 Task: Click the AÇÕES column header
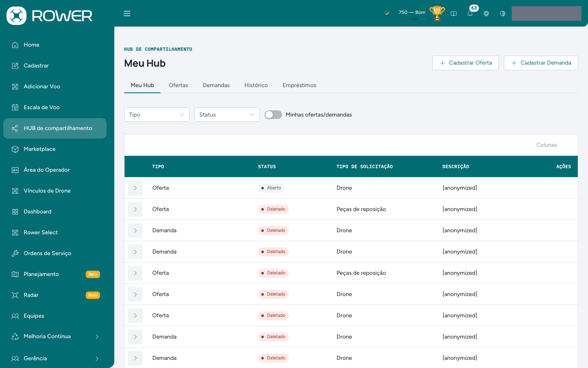click(563, 166)
